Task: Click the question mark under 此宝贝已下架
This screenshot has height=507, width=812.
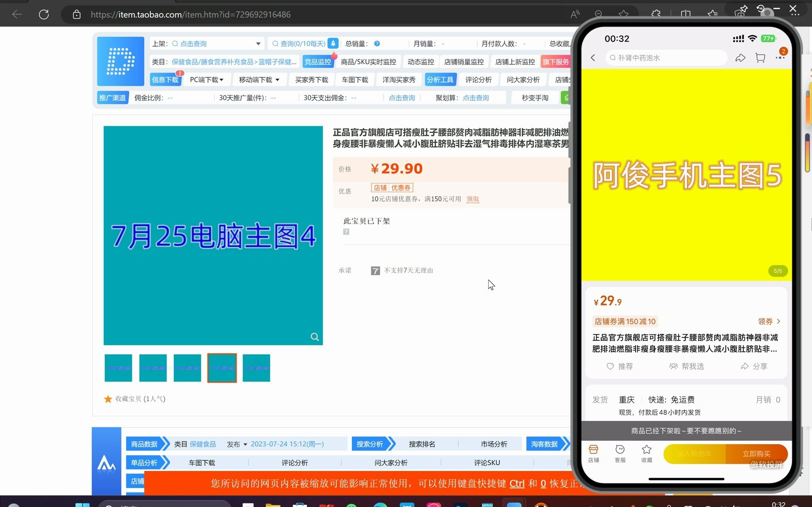Action: (x=346, y=231)
